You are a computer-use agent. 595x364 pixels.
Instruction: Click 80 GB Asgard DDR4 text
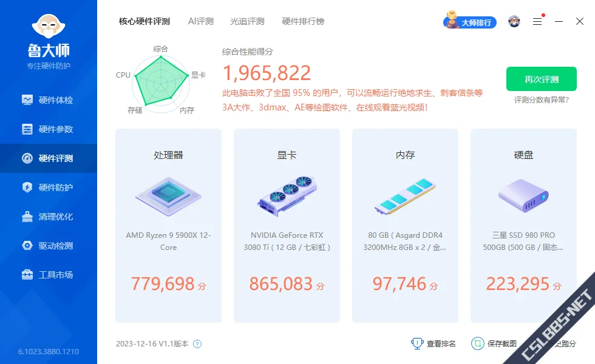(x=405, y=241)
